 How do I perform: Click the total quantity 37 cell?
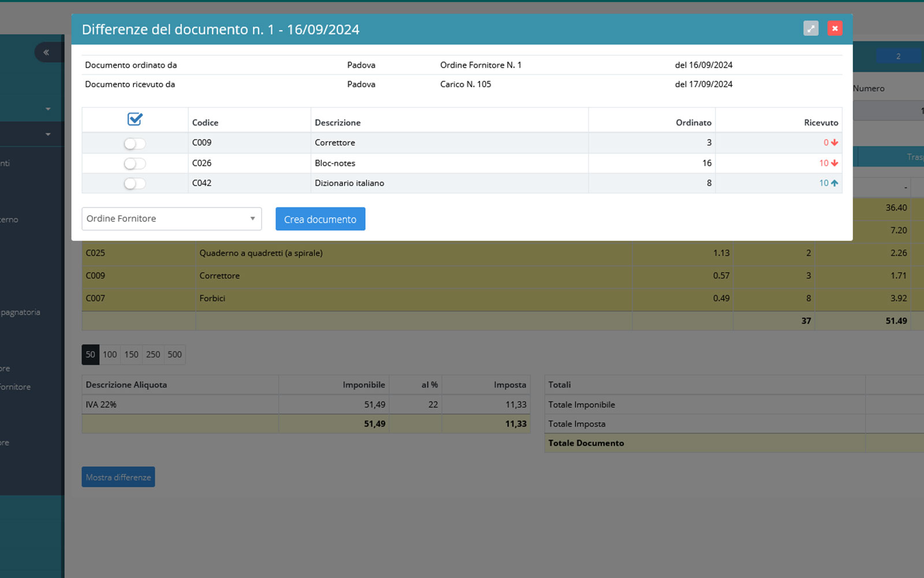pos(774,321)
